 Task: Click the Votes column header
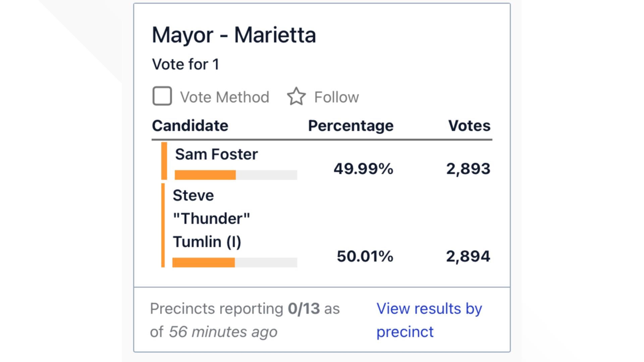click(469, 126)
